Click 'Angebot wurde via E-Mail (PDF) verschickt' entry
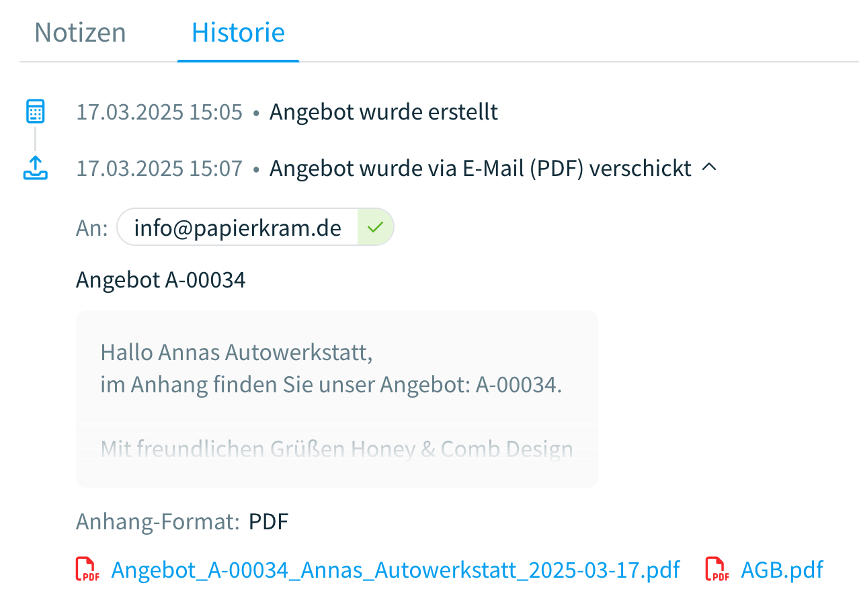The image size is (859, 616). pos(481,168)
